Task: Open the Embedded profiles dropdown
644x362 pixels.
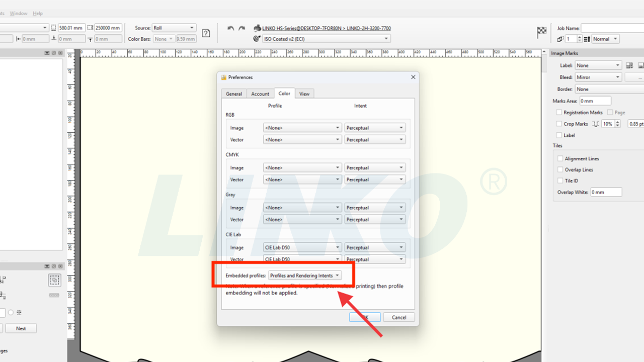Action: tap(305, 276)
